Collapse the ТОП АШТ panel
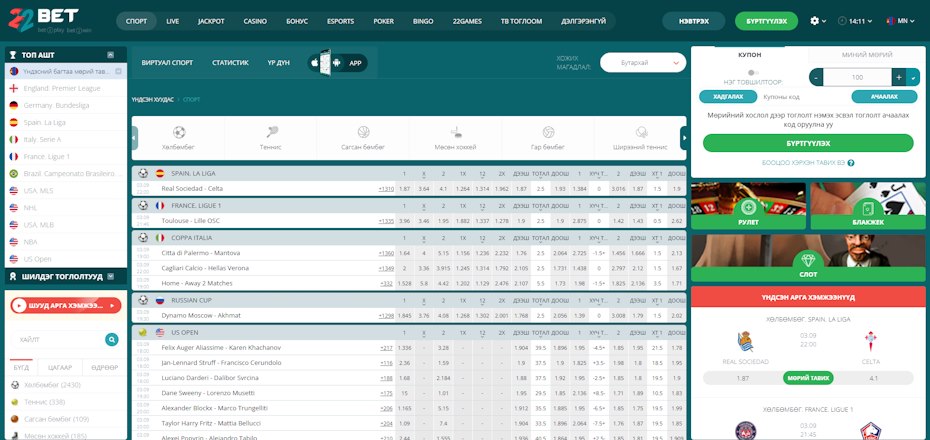Viewport: 930px width, 440px height. click(x=110, y=55)
